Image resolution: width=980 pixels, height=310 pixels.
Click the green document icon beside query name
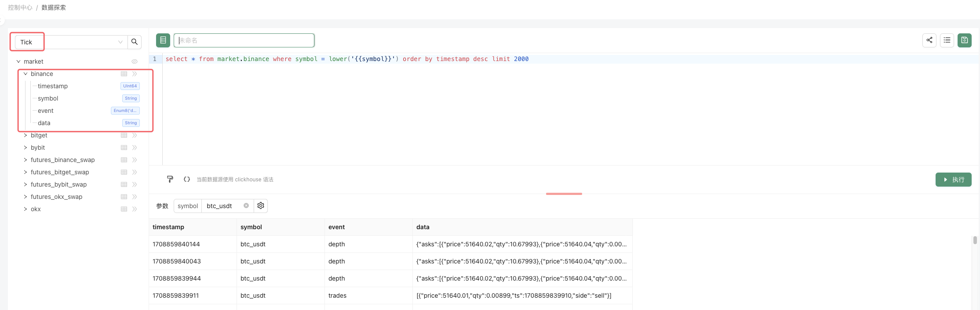(x=163, y=40)
